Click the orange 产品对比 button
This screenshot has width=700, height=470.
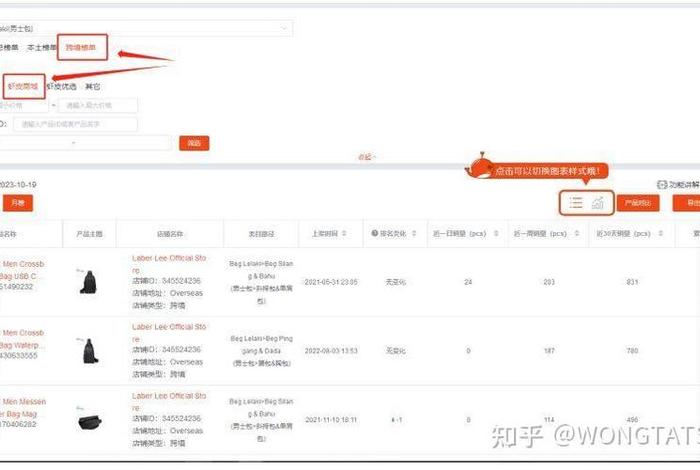[x=638, y=203]
